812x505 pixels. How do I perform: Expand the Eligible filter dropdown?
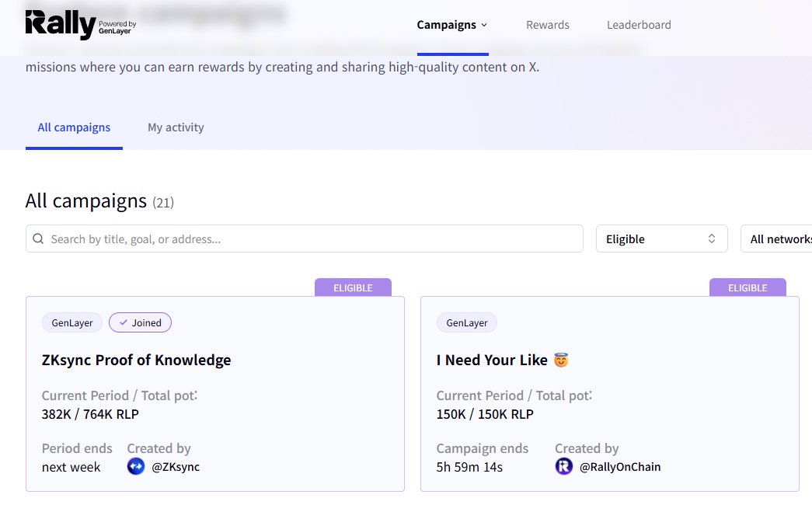pos(662,239)
